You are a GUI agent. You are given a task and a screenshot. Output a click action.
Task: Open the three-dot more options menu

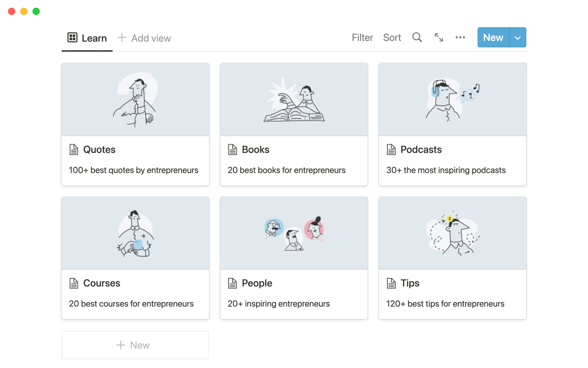pos(460,37)
